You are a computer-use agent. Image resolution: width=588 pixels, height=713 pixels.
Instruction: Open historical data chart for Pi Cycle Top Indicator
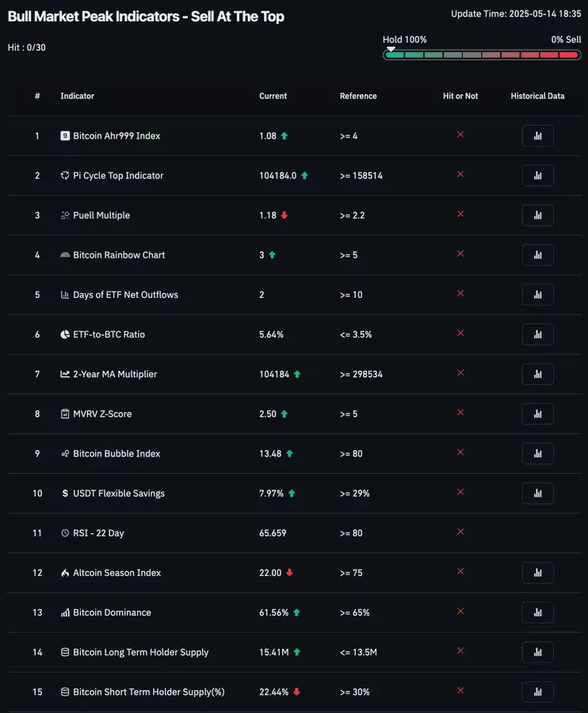coord(537,176)
